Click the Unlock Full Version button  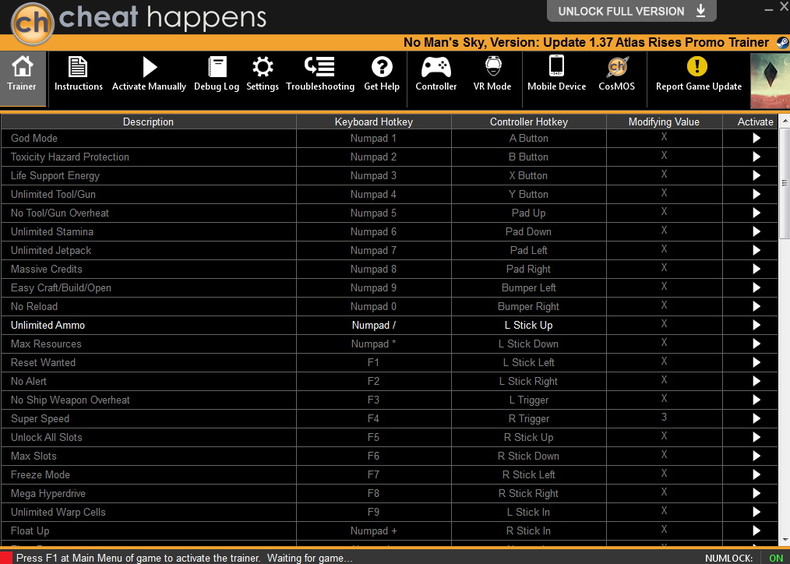[x=631, y=11]
